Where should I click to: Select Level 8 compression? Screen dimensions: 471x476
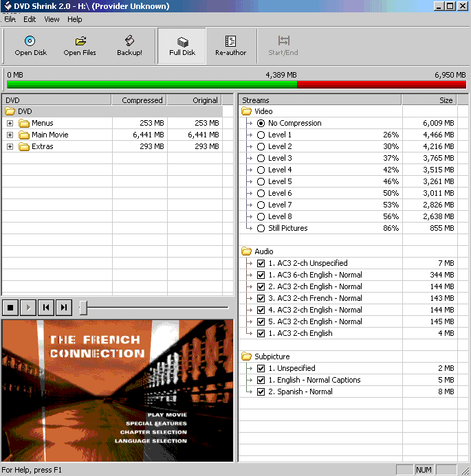pyautogui.click(x=261, y=217)
